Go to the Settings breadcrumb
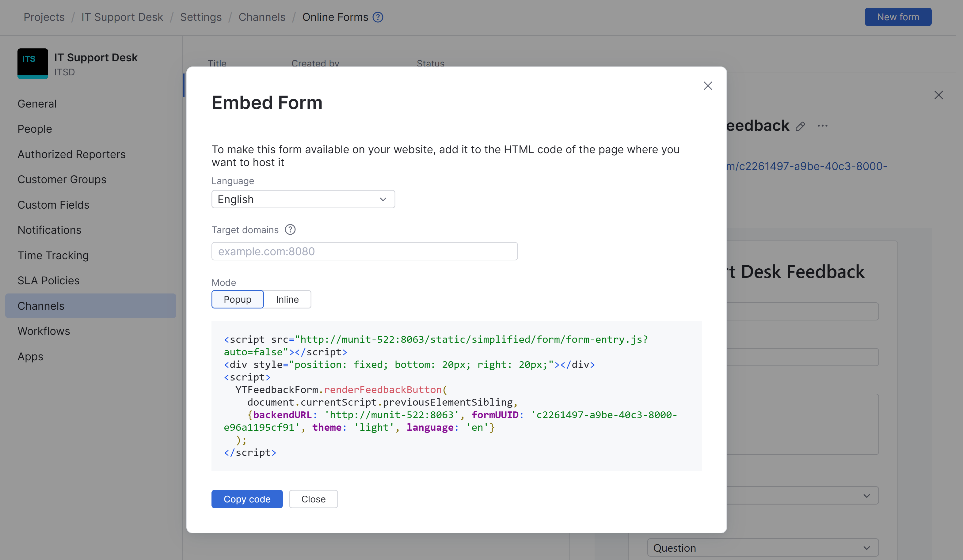Screen dimensions: 963x560 [x=201, y=17]
